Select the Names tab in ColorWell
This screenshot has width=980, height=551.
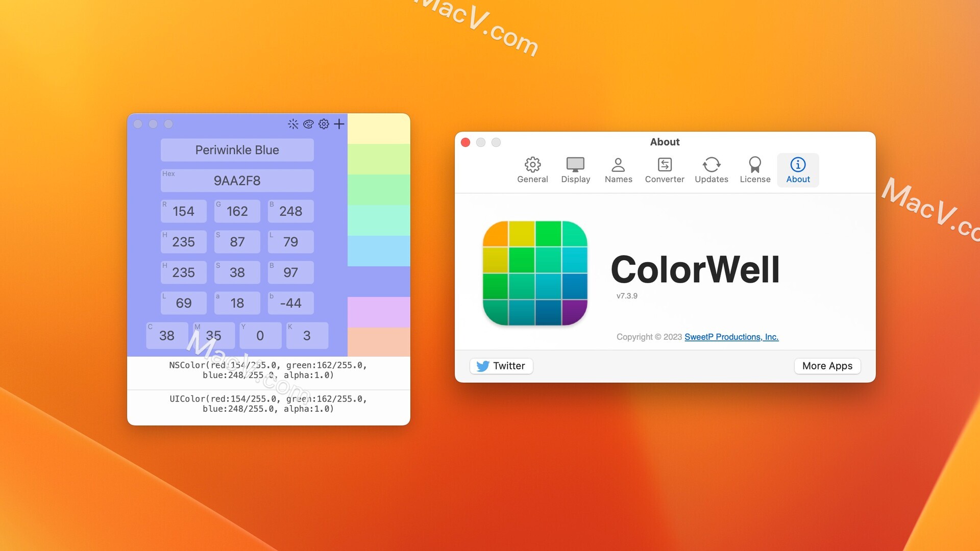pos(618,169)
